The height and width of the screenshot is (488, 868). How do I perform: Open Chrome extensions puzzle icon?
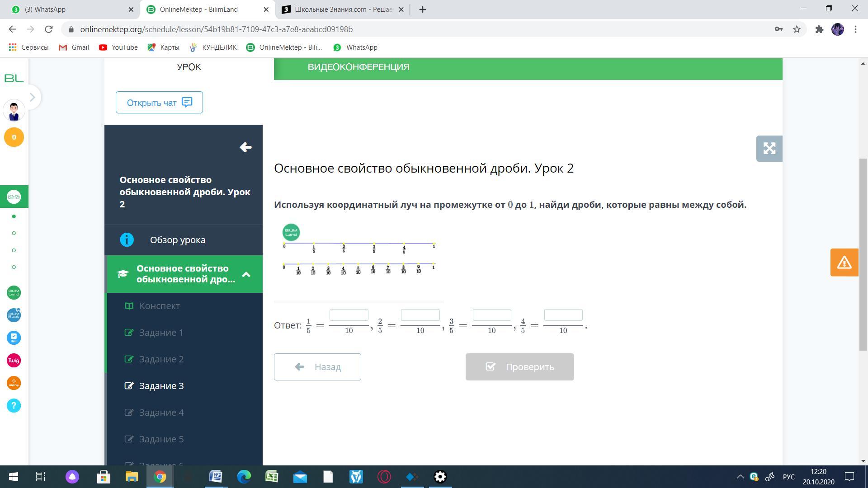[819, 29]
